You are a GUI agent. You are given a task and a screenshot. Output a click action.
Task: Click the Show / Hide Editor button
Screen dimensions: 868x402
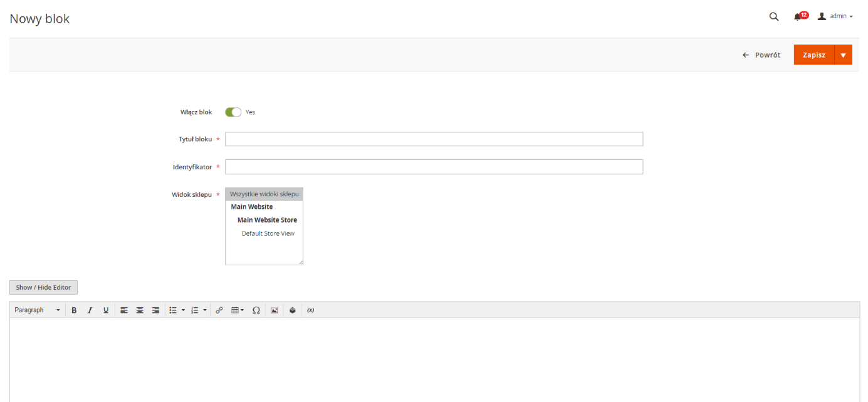(43, 287)
